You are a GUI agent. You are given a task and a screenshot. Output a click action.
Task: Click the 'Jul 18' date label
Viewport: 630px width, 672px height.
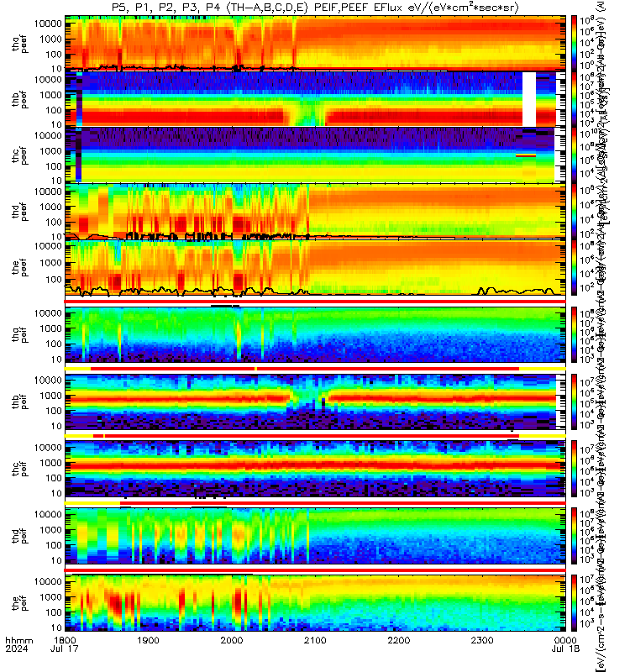565,648
